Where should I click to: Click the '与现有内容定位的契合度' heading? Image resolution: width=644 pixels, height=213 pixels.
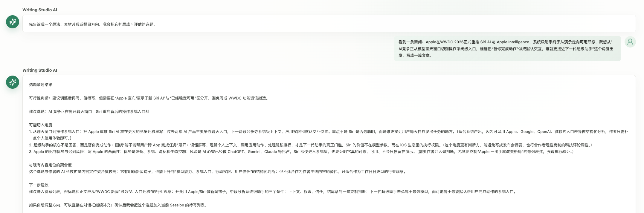pos(50,165)
